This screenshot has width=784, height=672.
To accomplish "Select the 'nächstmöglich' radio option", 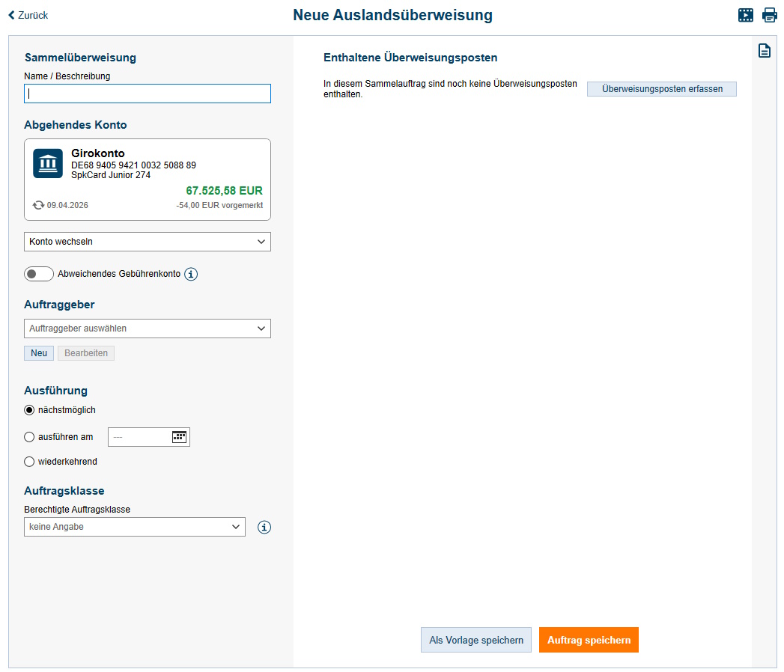I will tap(30, 410).
